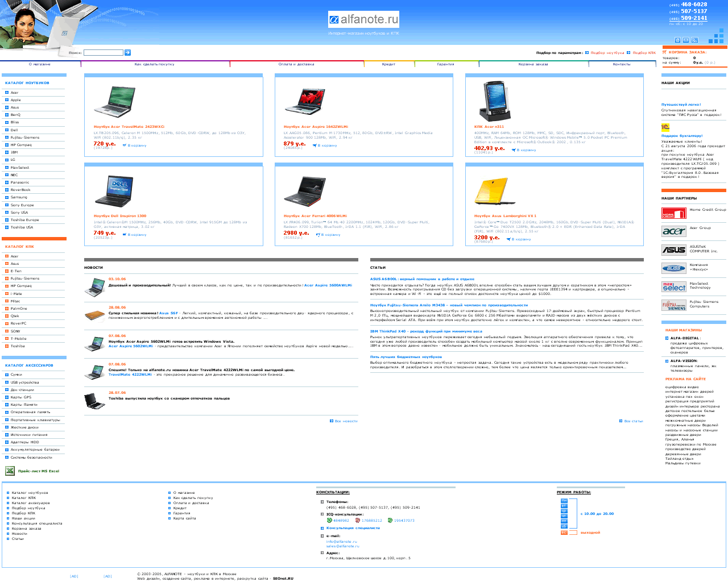Image resolution: width=728 pixels, height=582 pixels.
Task: Expand Toshiba USA in the notebook catalog
Action: tap(7, 227)
